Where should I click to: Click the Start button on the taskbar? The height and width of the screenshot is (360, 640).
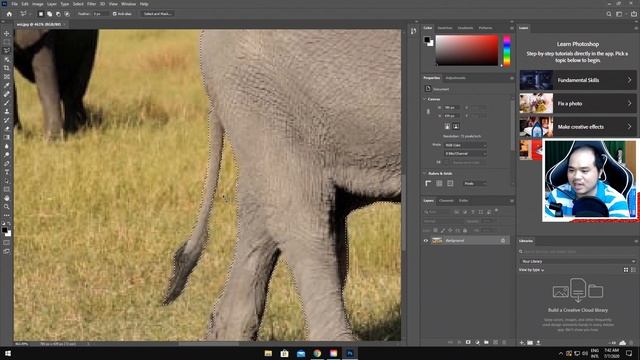click(x=8, y=353)
